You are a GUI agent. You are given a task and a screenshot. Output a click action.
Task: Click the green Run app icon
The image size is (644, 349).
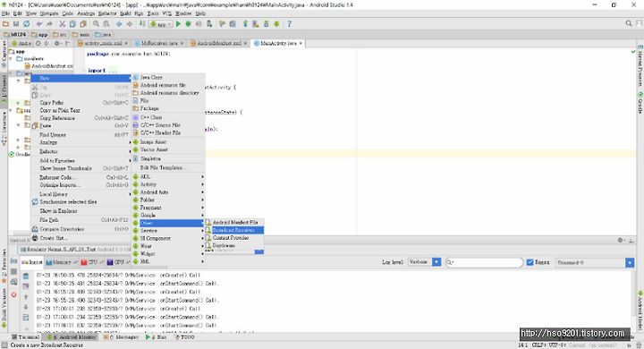coord(178,24)
